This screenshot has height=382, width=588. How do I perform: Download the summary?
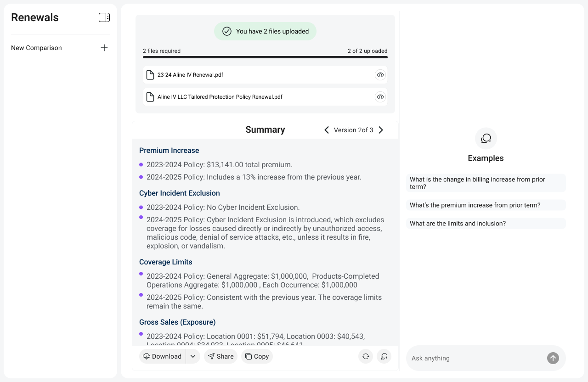(163, 356)
